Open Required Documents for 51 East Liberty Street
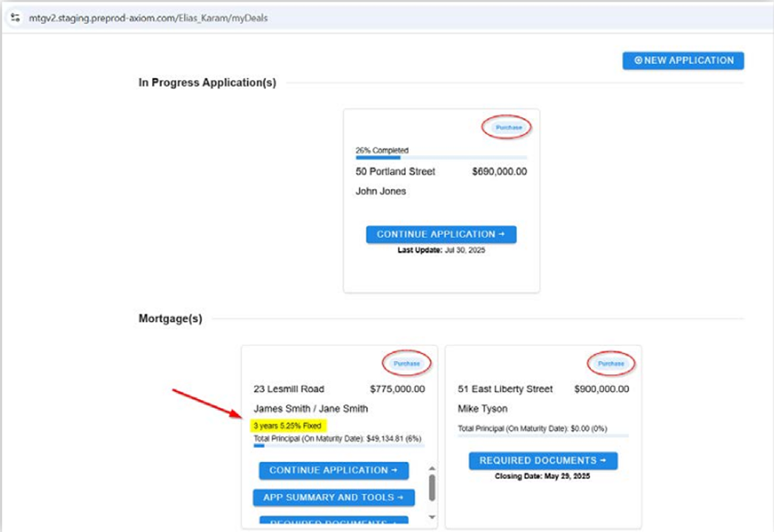 (x=543, y=460)
